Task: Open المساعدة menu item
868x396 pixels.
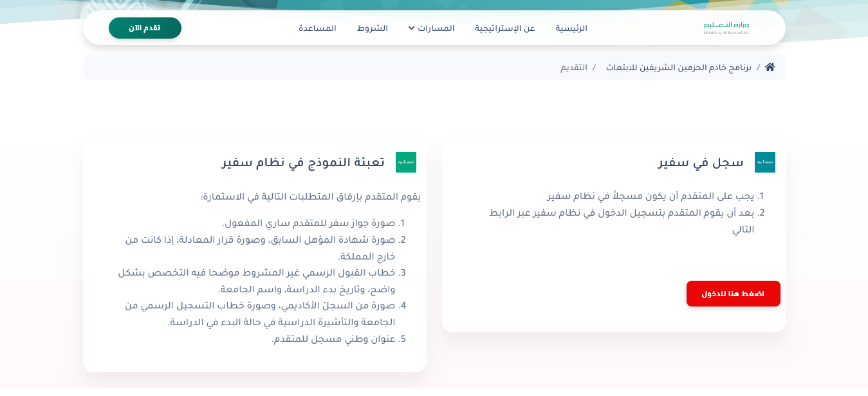Action: [317, 28]
